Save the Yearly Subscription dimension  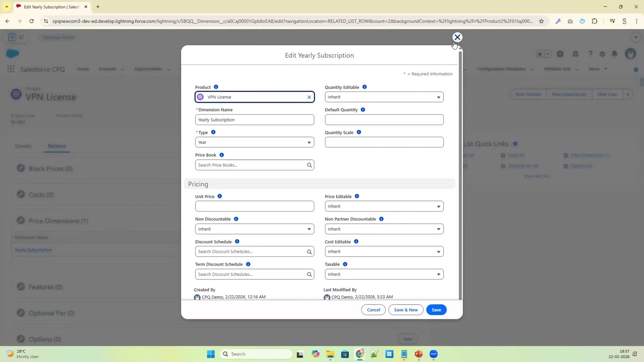point(436,310)
